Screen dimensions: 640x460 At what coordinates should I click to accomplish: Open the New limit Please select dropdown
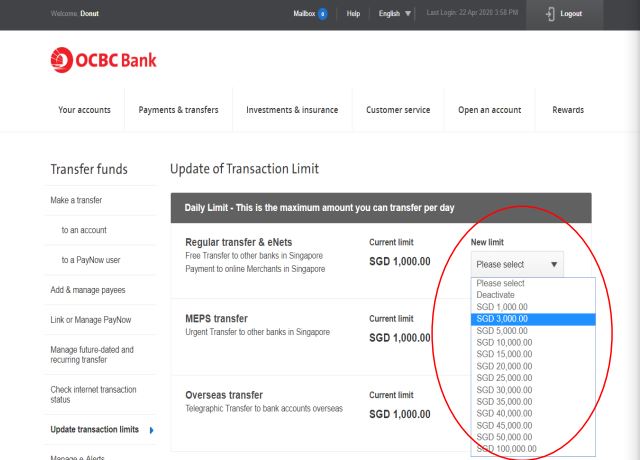pos(517,265)
